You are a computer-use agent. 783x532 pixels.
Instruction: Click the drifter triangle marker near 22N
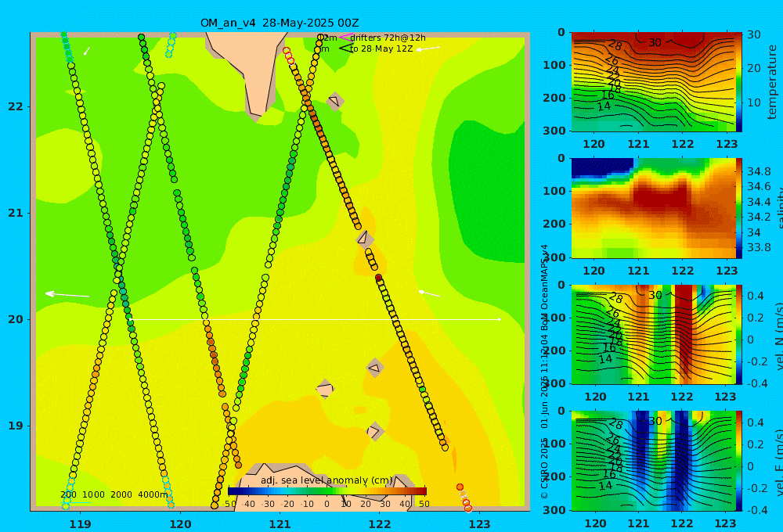[x=335, y=101]
